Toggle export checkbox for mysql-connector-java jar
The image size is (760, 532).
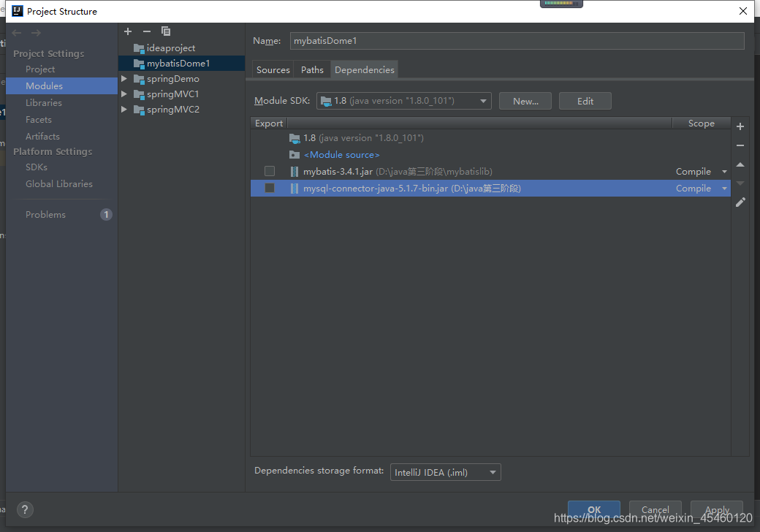(270, 188)
